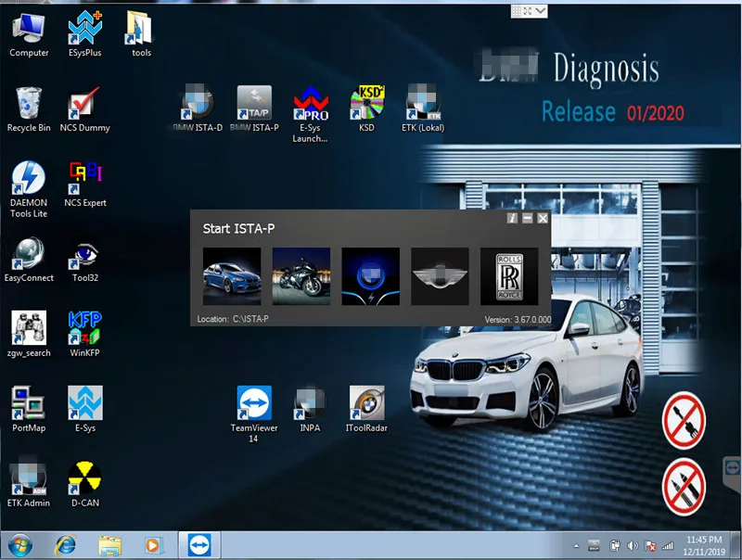
Task: Launch DAEMON Tools Lite
Action: [29, 189]
